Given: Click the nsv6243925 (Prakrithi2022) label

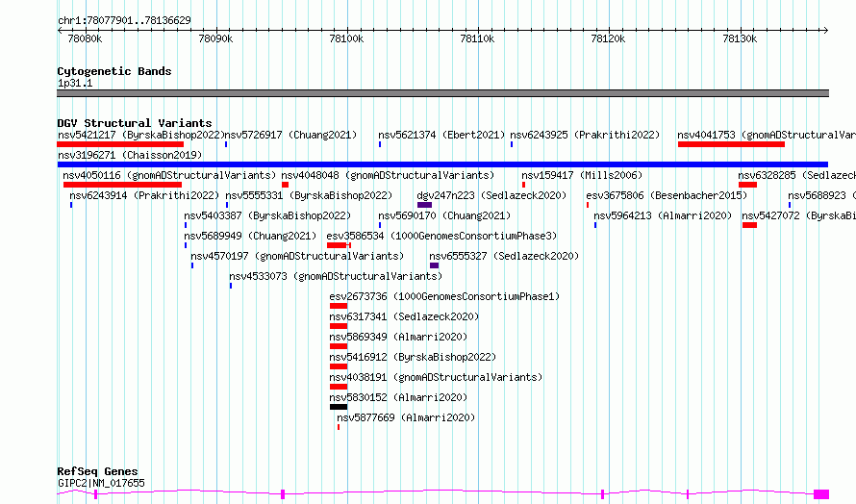Looking at the screenshot, I should click(585, 135).
